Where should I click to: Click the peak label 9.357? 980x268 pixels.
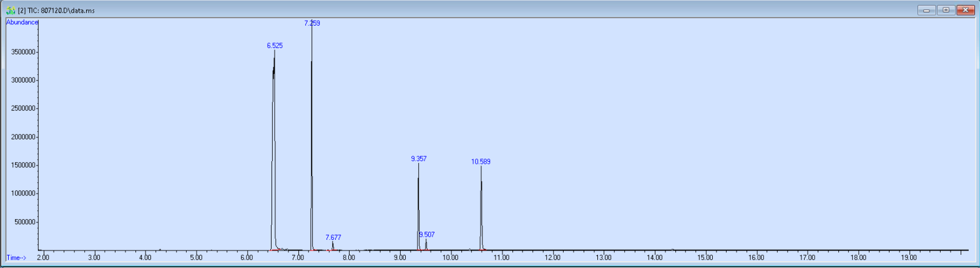(x=419, y=159)
